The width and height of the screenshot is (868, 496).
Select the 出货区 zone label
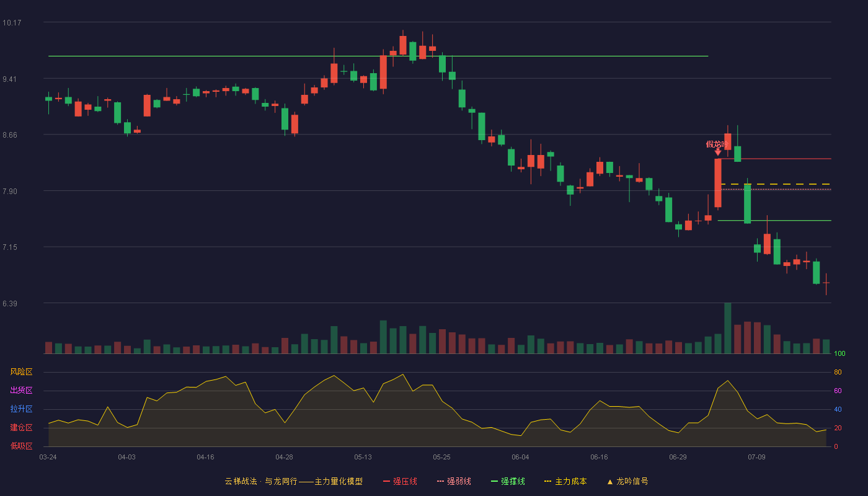tap(21, 391)
